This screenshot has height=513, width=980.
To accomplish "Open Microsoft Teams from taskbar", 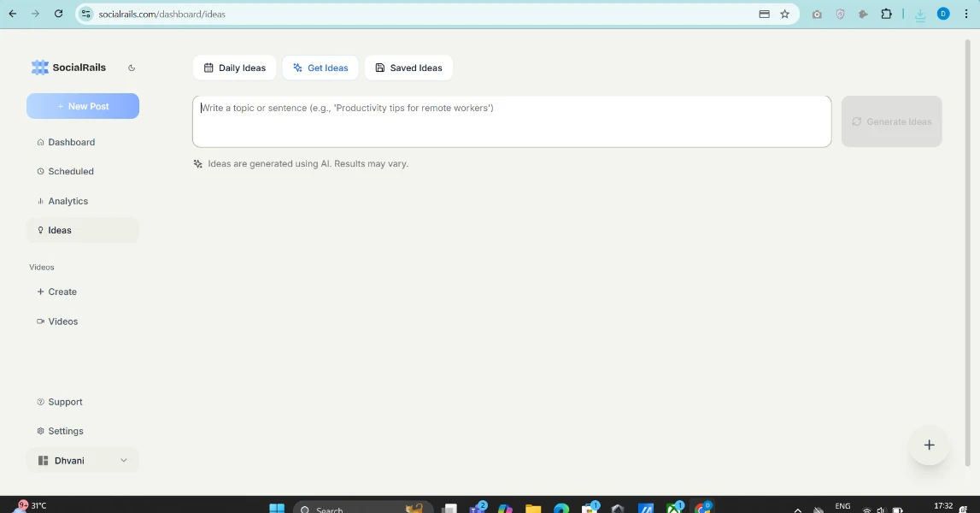I will click(x=478, y=507).
